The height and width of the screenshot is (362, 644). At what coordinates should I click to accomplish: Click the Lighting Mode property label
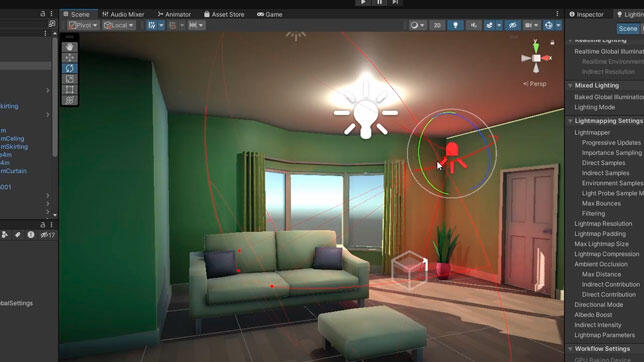595,107
